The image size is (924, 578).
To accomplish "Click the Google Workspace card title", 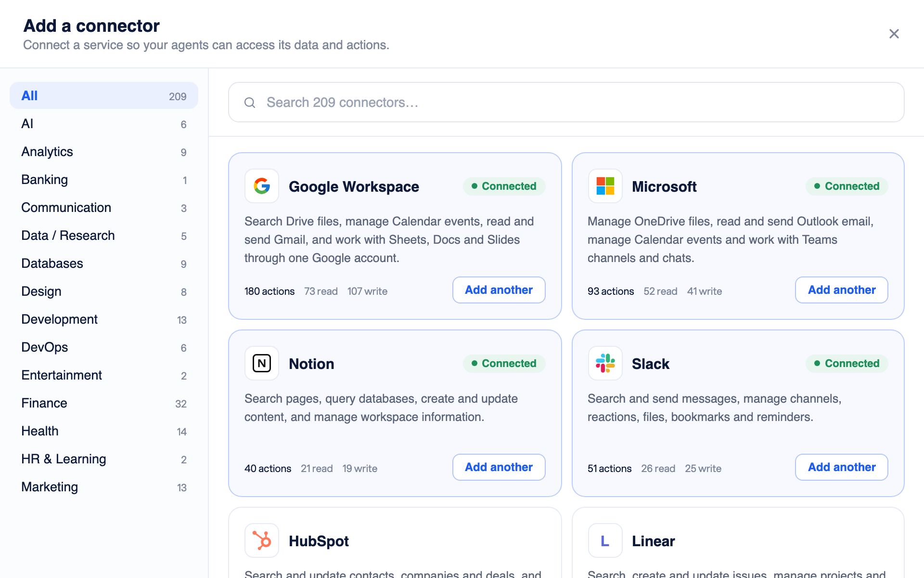I will tap(354, 187).
